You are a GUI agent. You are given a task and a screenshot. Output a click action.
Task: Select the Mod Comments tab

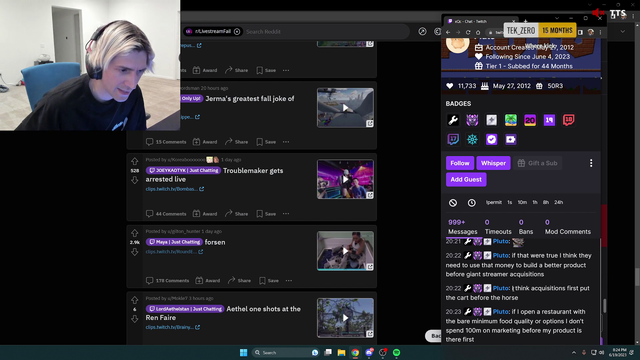point(568,227)
